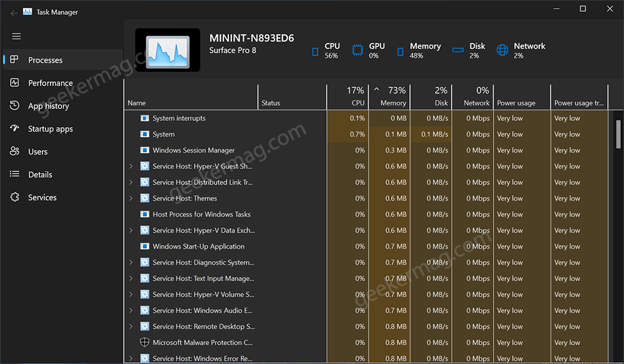
Task: Click the System process icon
Action: point(145,134)
